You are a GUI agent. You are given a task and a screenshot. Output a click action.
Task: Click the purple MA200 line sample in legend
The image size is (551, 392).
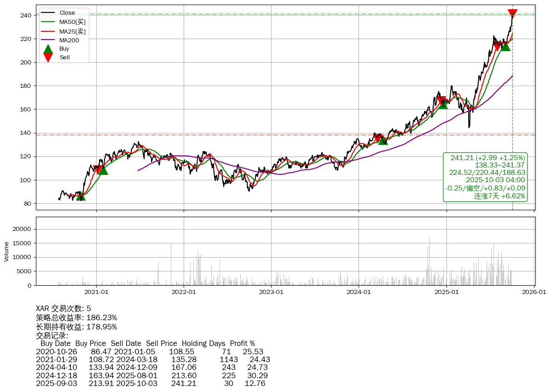[48, 40]
